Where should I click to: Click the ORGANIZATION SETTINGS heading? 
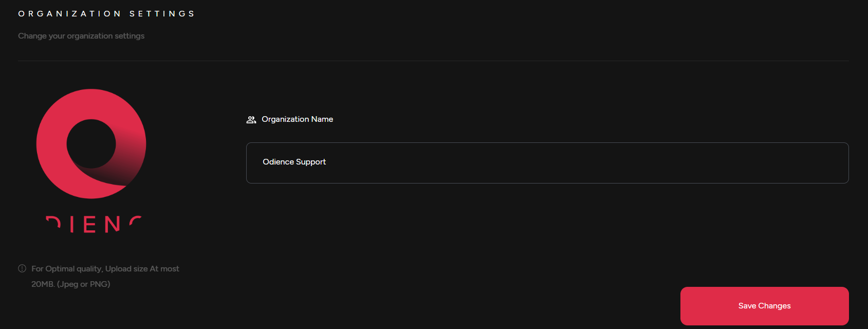[x=106, y=13]
